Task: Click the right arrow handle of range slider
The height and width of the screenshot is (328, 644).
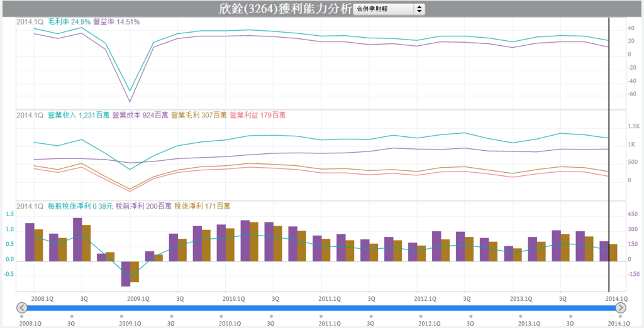Action: (621, 308)
